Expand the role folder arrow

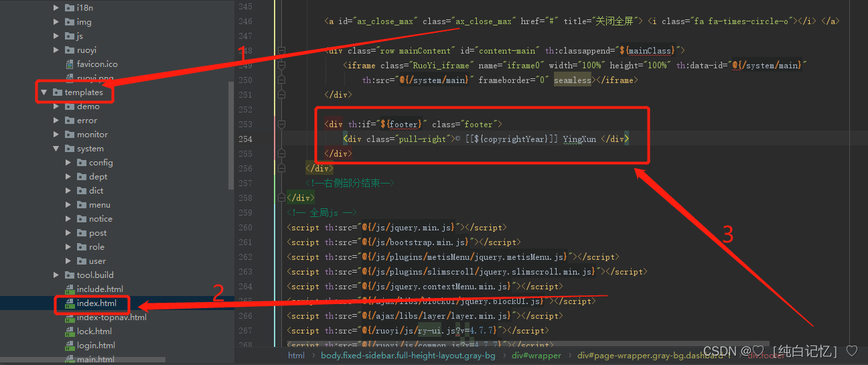tap(68, 247)
